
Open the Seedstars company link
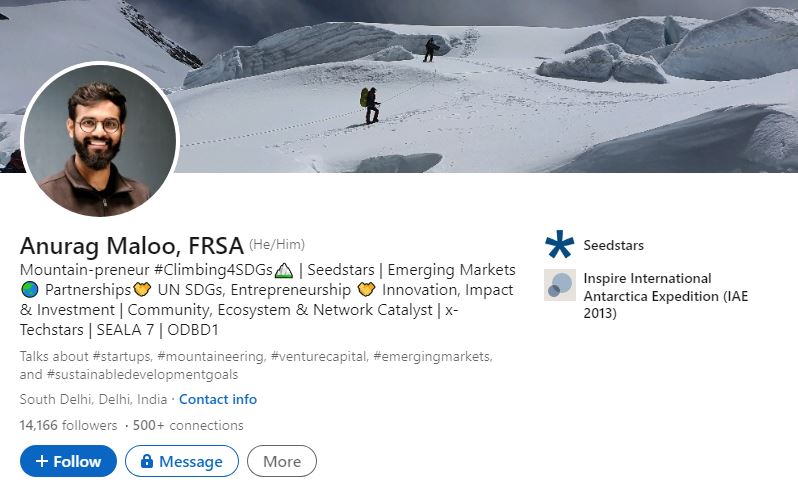pyautogui.click(x=613, y=245)
